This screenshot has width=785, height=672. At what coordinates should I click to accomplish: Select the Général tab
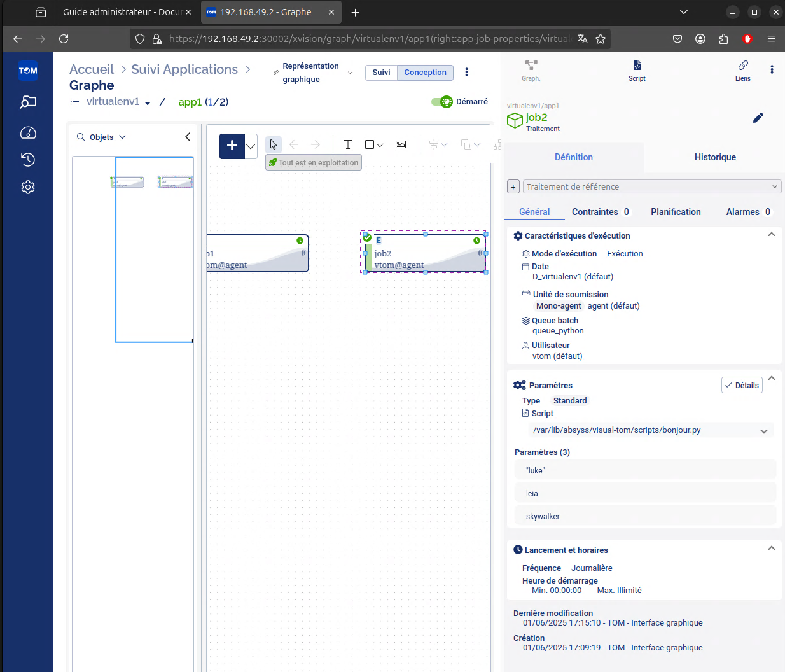(534, 212)
